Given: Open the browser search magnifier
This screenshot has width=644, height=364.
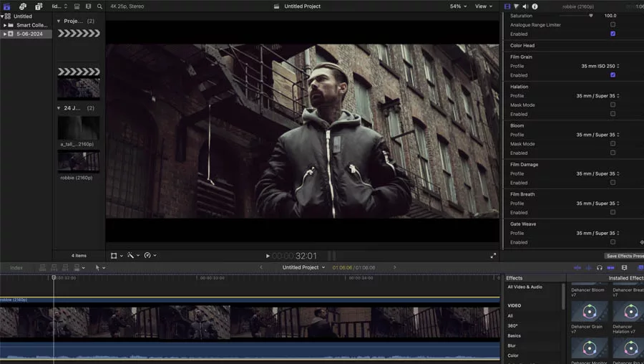Looking at the screenshot, I should [x=99, y=6].
